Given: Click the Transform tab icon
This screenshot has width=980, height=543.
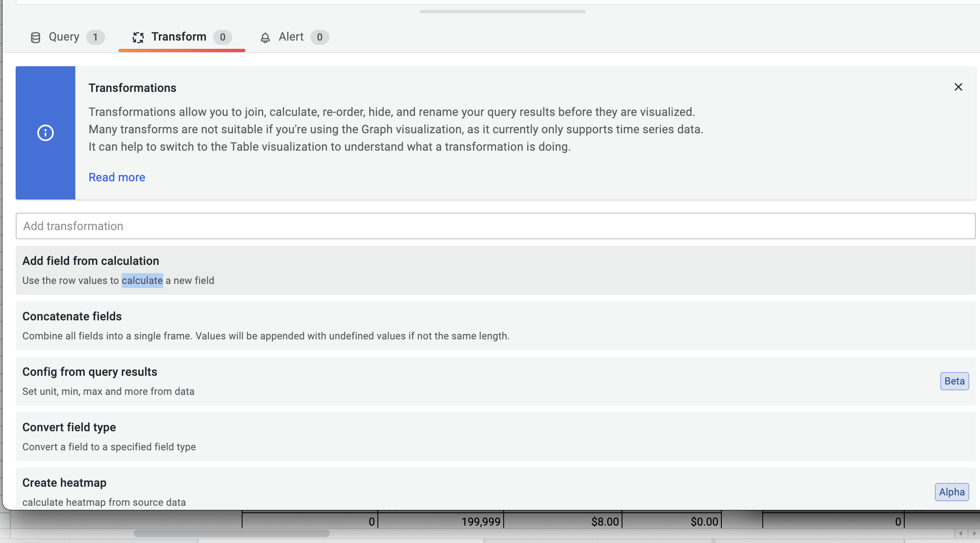Looking at the screenshot, I should click(x=138, y=38).
